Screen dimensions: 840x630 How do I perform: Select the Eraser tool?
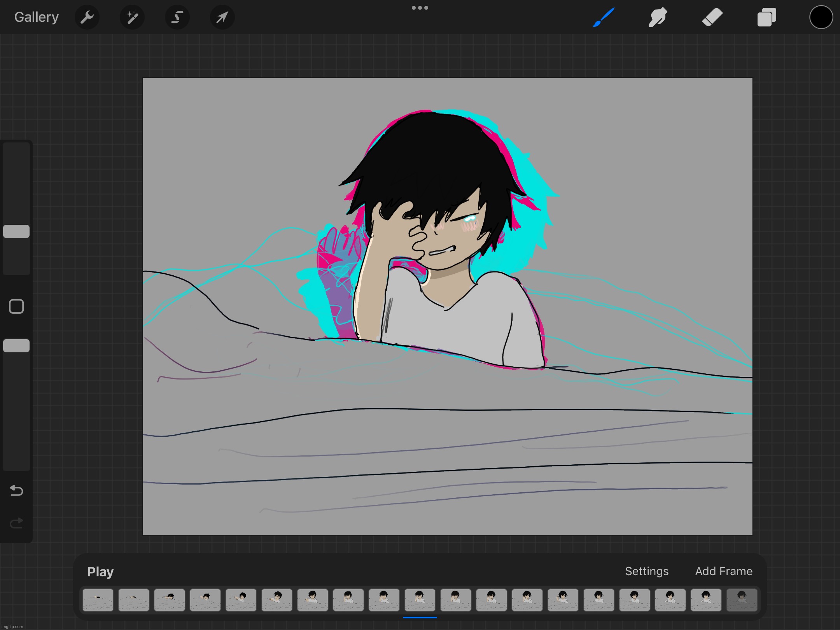712,17
